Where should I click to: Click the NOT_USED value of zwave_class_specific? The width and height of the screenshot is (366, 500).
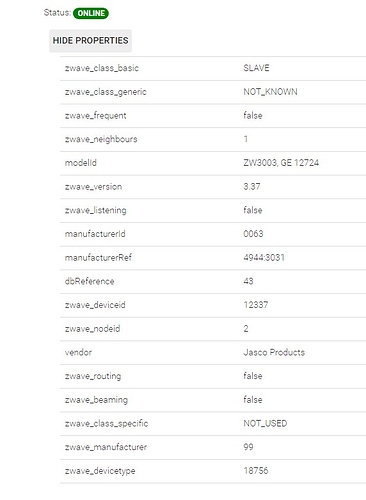point(265,423)
